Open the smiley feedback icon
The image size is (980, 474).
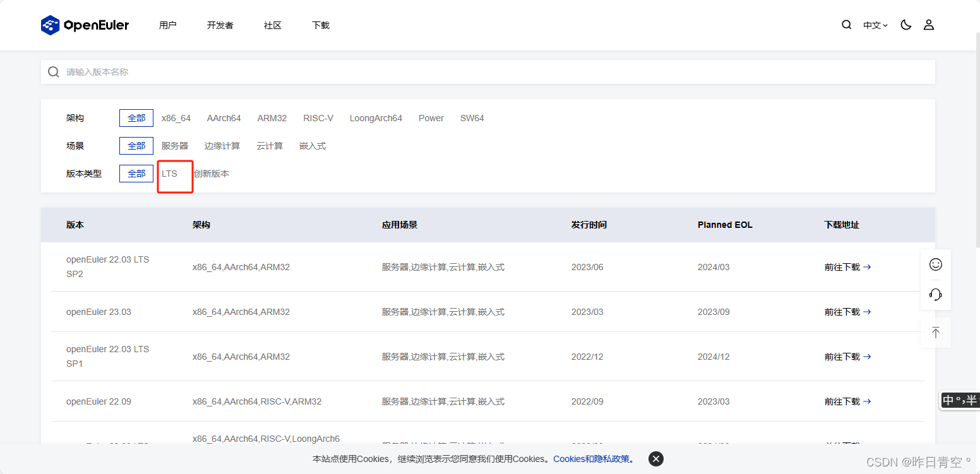(936, 264)
